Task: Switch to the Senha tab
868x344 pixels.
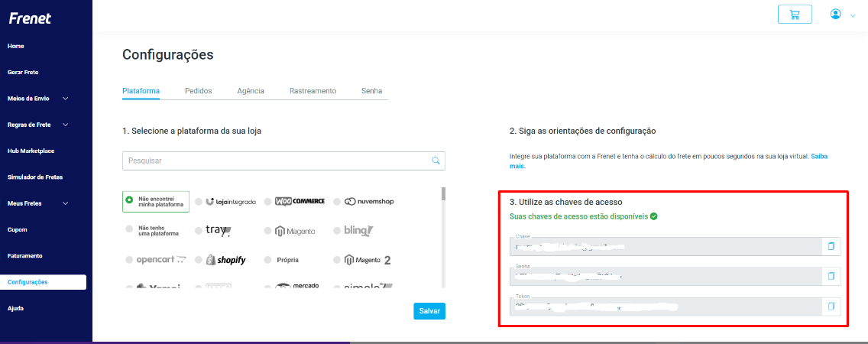Action: click(371, 91)
